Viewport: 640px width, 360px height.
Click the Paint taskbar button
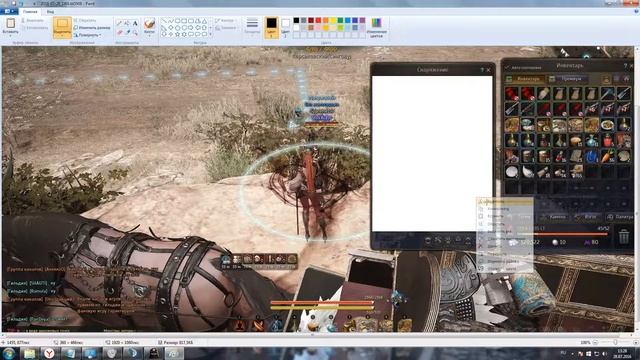174,353
